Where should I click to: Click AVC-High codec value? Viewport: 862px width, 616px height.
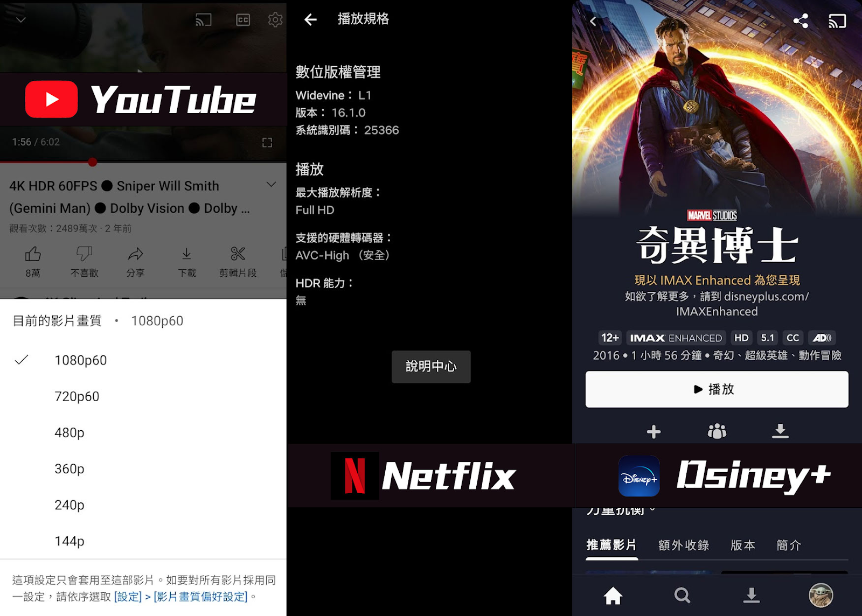point(342,255)
